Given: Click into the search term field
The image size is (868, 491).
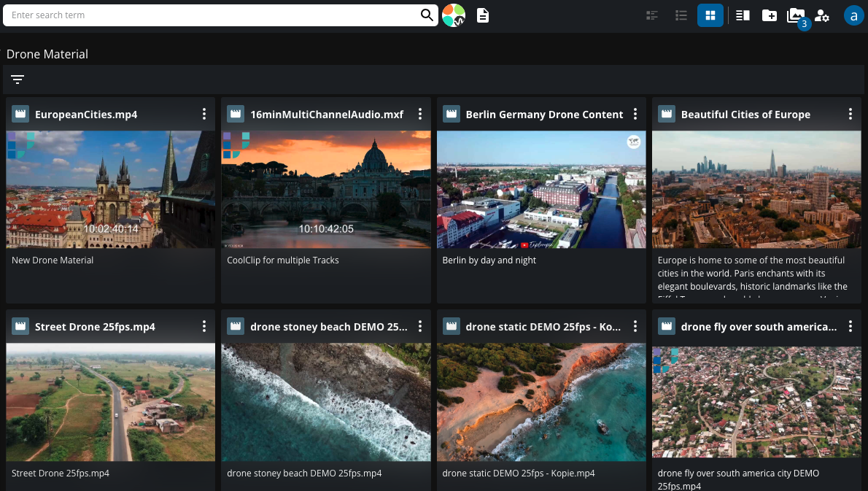Looking at the screenshot, I should pyautogui.click(x=212, y=15).
